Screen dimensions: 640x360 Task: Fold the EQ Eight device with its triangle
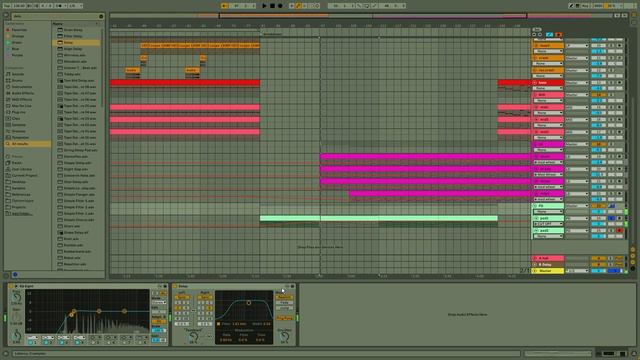click(16, 287)
